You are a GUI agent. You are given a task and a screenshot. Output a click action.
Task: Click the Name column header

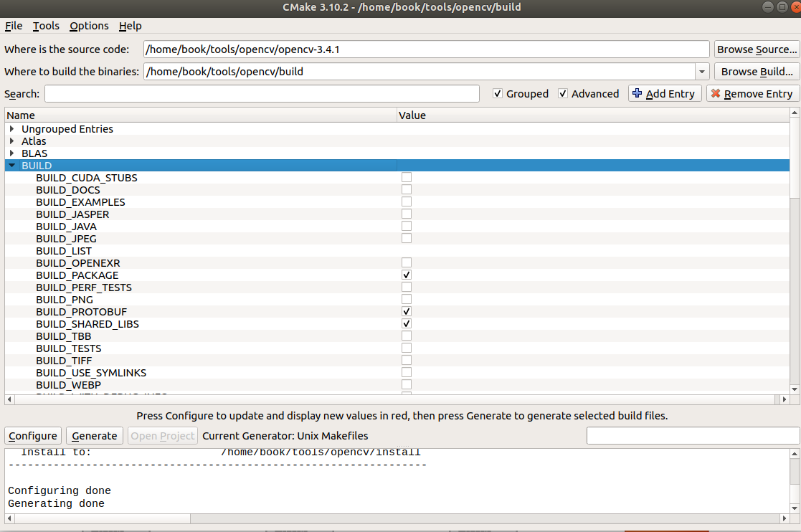[x=201, y=115]
